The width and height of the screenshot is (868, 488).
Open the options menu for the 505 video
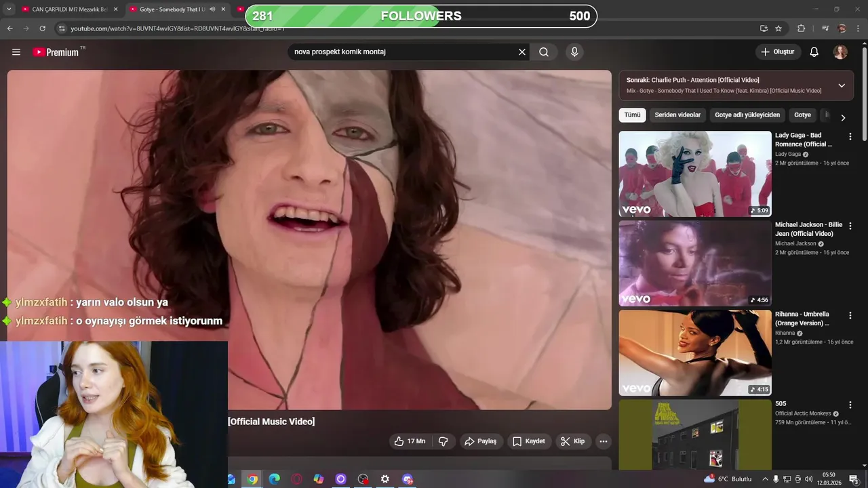point(850,405)
